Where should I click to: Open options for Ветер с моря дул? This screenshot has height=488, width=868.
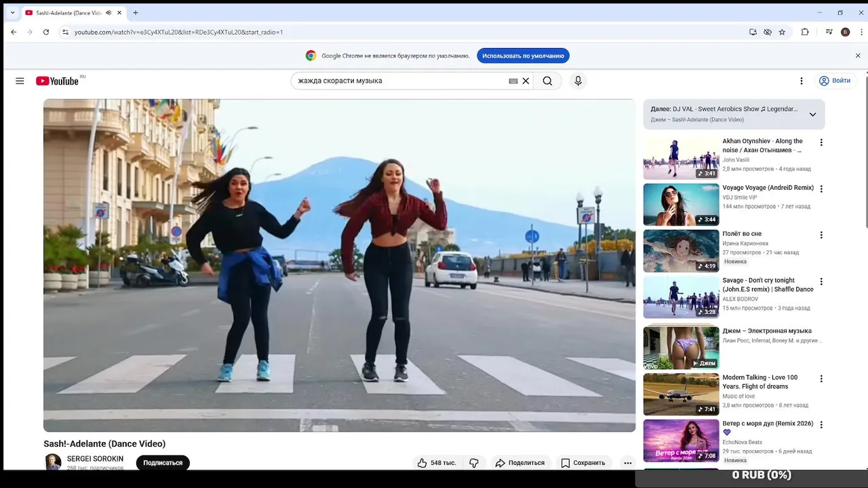tap(821, 425)
